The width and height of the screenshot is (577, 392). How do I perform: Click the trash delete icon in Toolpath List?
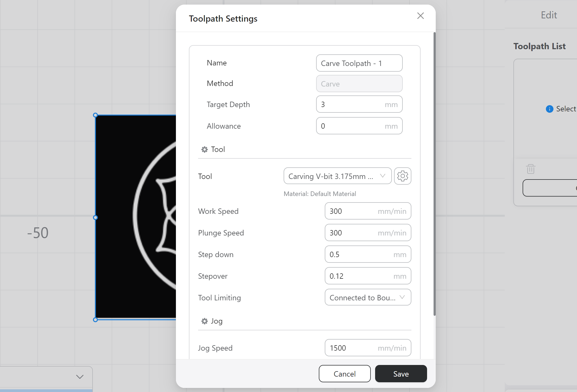530,169
